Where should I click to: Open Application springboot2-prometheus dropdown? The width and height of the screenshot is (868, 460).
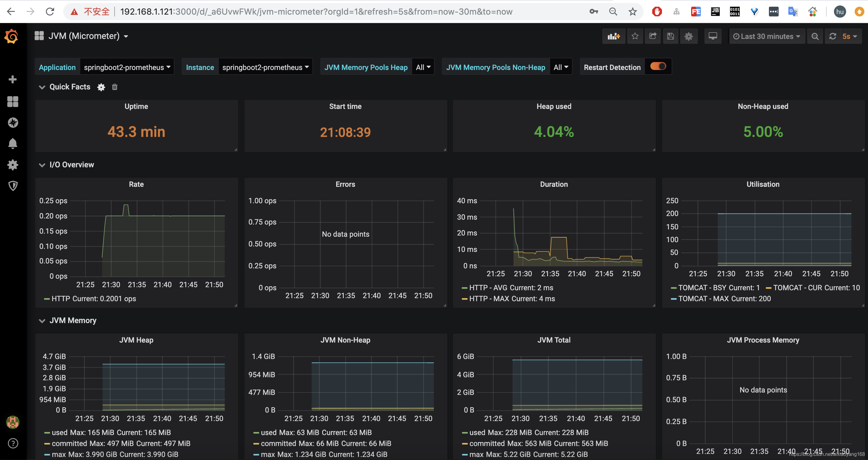(x=127, y=67)
